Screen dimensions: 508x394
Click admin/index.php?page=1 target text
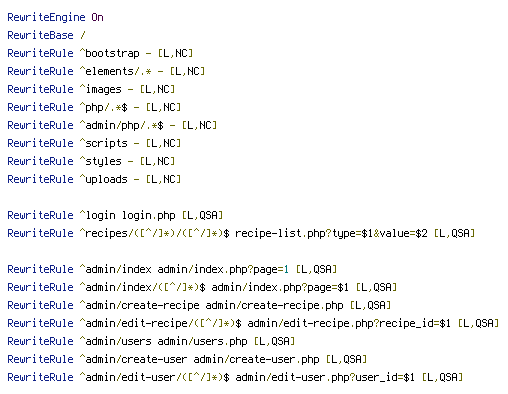(223, 269)
